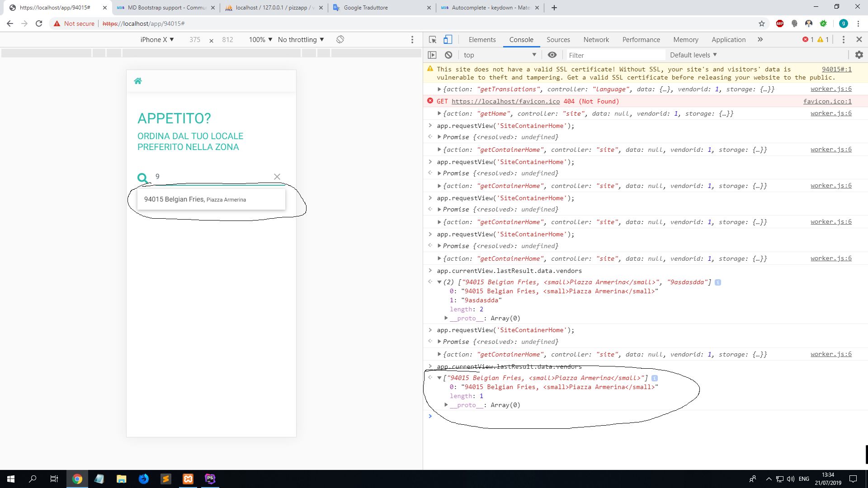868x488 pixels.
Task: Open DevTools customize and control menu
Action: [844, 40]
